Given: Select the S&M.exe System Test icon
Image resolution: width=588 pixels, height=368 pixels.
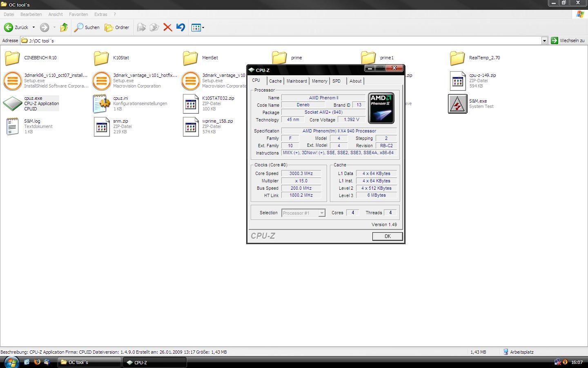Looking at the screenshot, I should point(457,103).
